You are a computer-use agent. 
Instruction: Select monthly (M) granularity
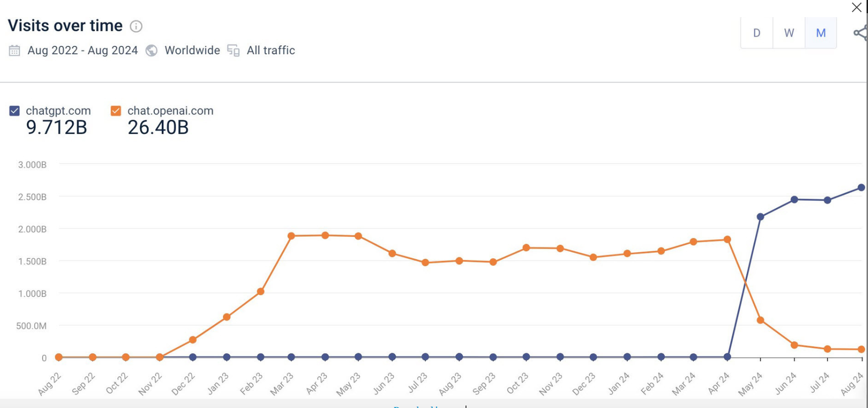(x=821, y=33)
